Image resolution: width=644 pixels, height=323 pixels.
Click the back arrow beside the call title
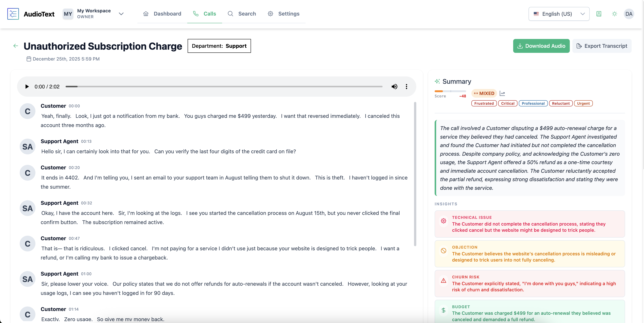click(x=16, y=46)
